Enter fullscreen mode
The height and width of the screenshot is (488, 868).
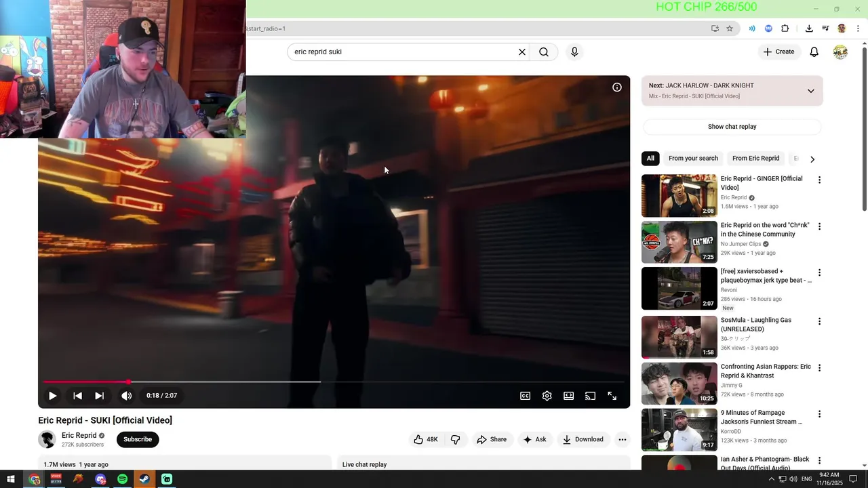pyautogui.click(x=612, y=396)
